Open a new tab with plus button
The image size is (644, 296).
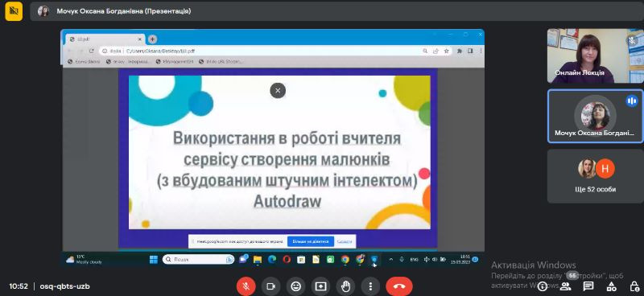152,39
